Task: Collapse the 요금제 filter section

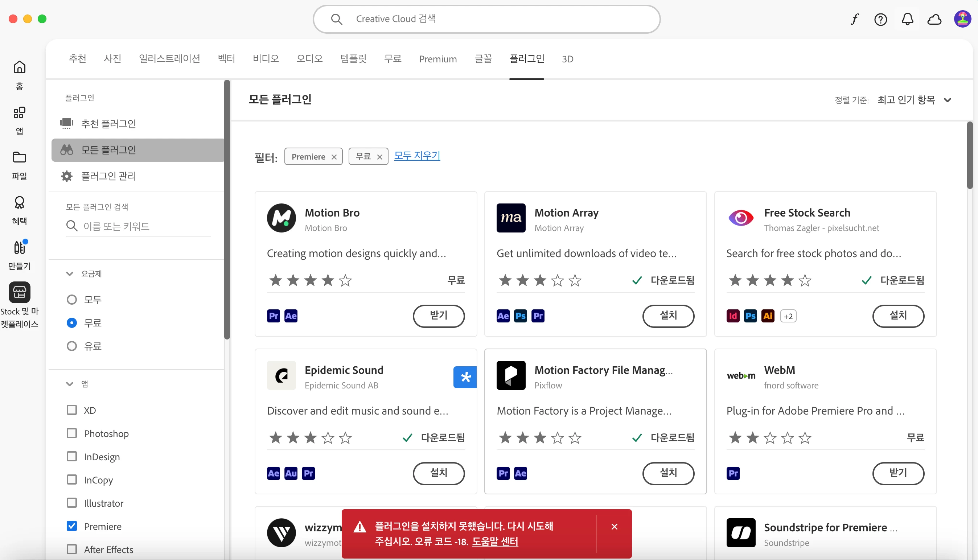Action: coord(70,274)
